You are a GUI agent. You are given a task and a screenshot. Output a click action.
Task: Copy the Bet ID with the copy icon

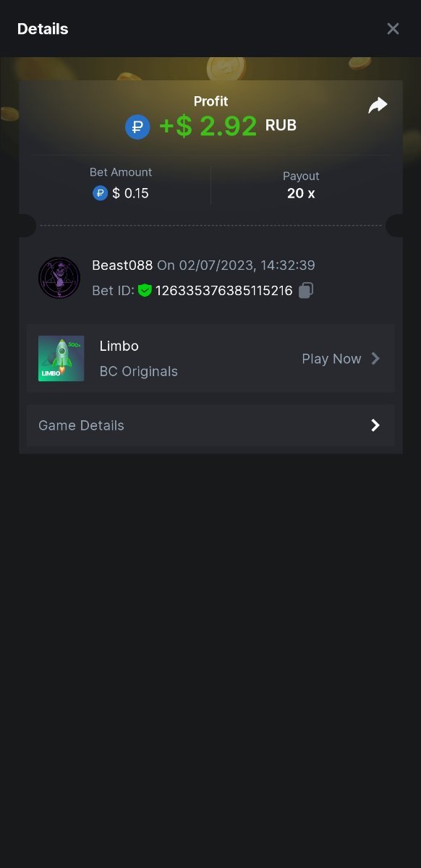306,291
